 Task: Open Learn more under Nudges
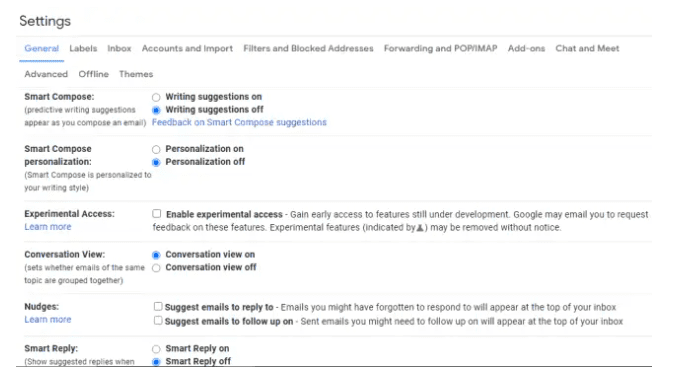(48, 319)
